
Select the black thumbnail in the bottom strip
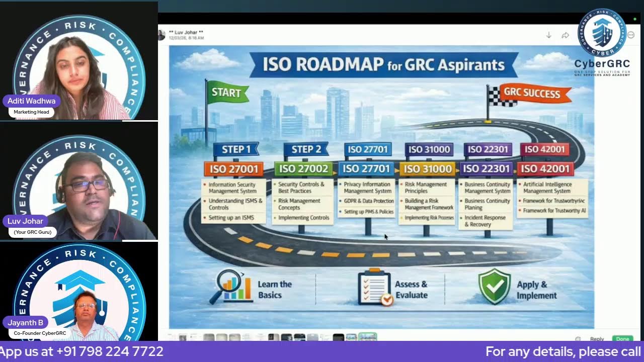[338, 337]
